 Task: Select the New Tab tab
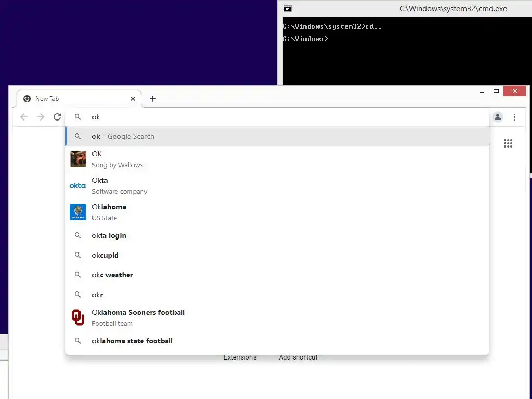pyautogui.click(x=79, y=99)
